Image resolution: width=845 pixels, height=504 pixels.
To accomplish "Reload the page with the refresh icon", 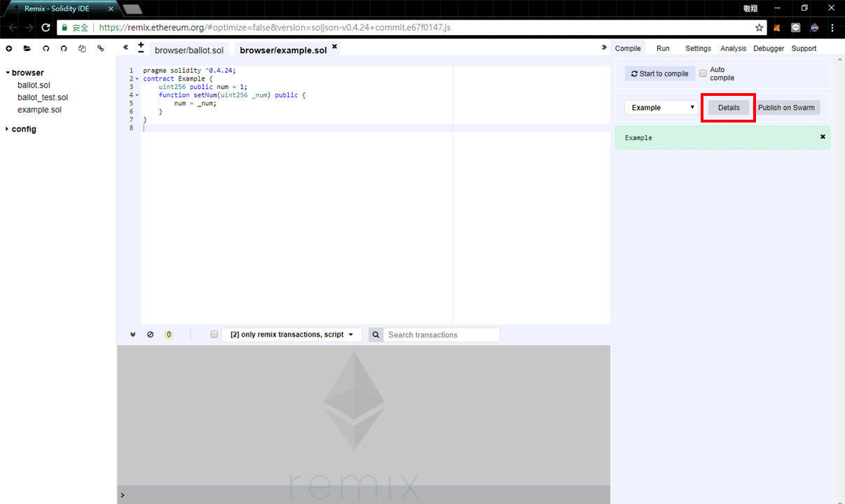I will pyautogui.click(x=46, y=27).
